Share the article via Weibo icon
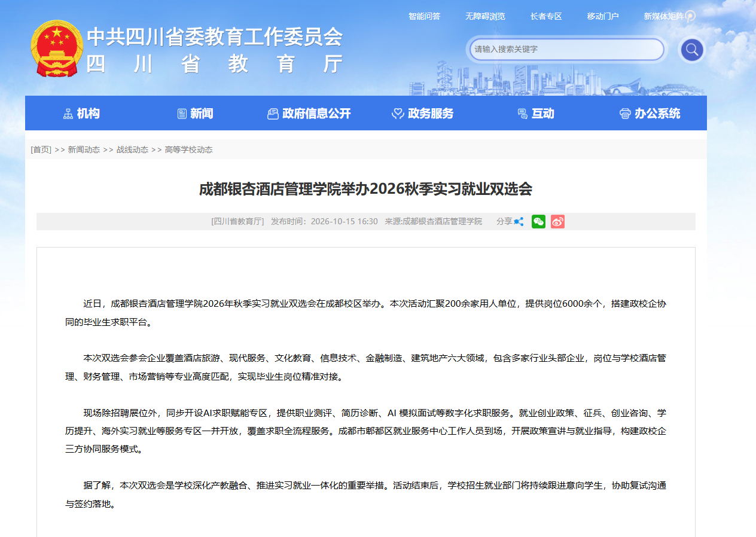 click(557, 222)
